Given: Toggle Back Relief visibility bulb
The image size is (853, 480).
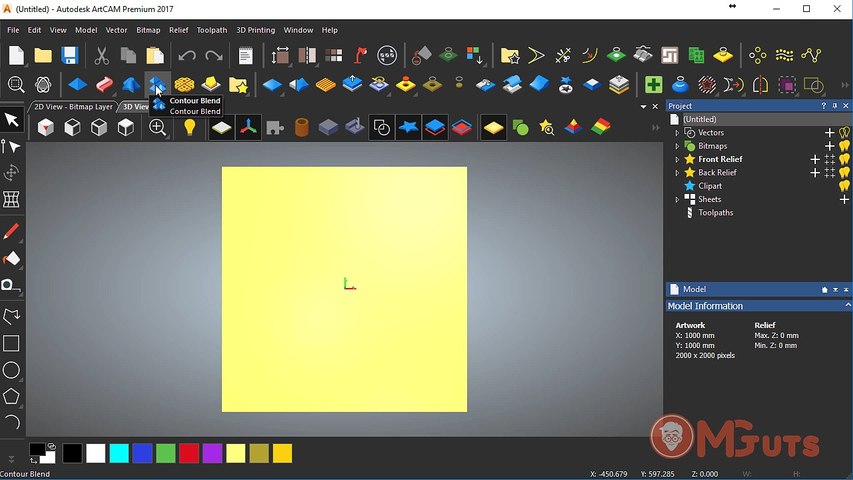Looking at the screenshot, I should 844,173.
